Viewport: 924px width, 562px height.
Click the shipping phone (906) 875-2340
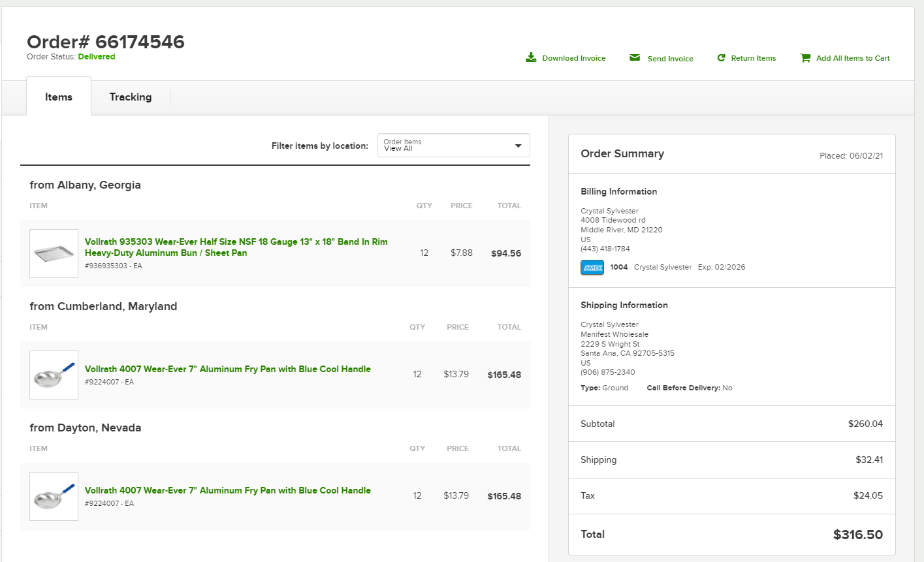[608, 372]
